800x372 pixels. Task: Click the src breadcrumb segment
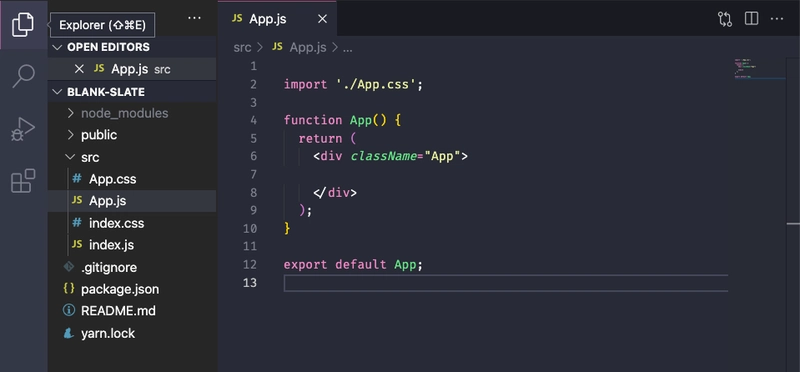click(x=242, y=47)
